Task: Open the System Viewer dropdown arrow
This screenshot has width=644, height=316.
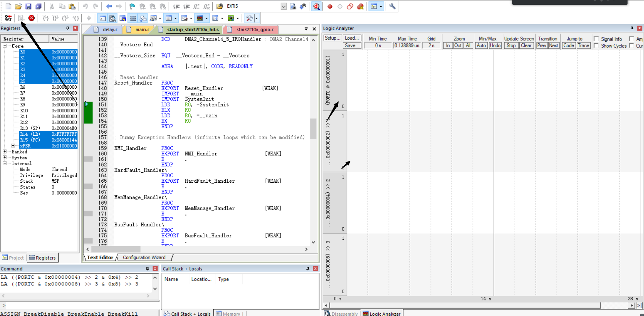Action: (x=238, y=18)
